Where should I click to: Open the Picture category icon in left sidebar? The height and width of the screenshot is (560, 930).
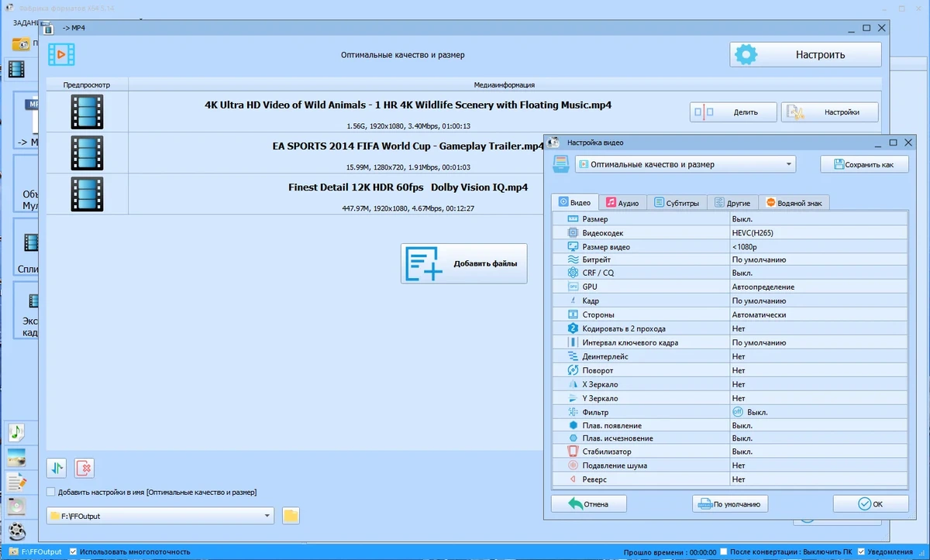(16, 457)
